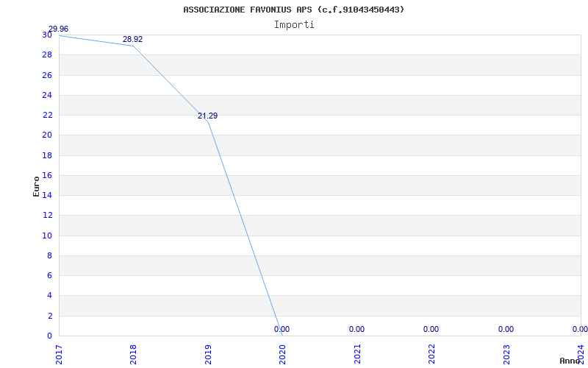The image size is (588, 368).
Task: Click the 16 y-axis tick label
Action: point(47,175)
